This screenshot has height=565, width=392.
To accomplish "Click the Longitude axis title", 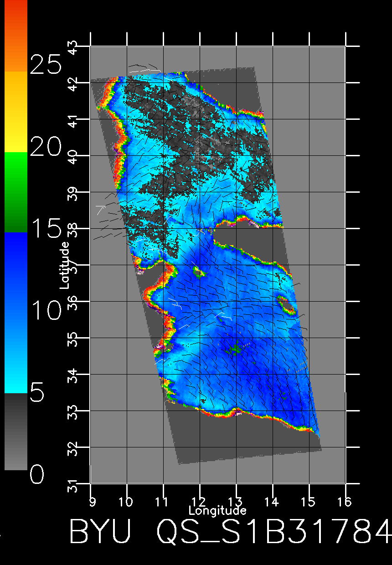I will [x=217, y=510].
